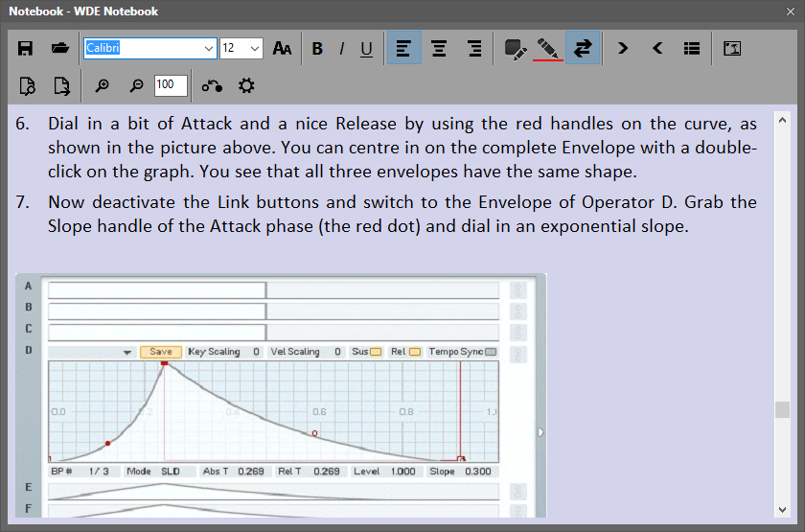Click the embedded envelope editor picture

pyautogui.click(x=281, y=395)
